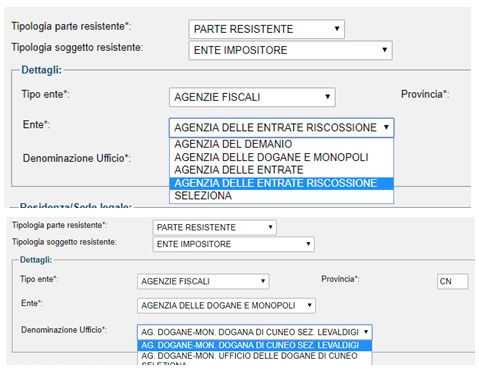The height and width of the screenshot is (374, 479).
Task: Click the Provincia field containing CN
Action: point(452,281)
